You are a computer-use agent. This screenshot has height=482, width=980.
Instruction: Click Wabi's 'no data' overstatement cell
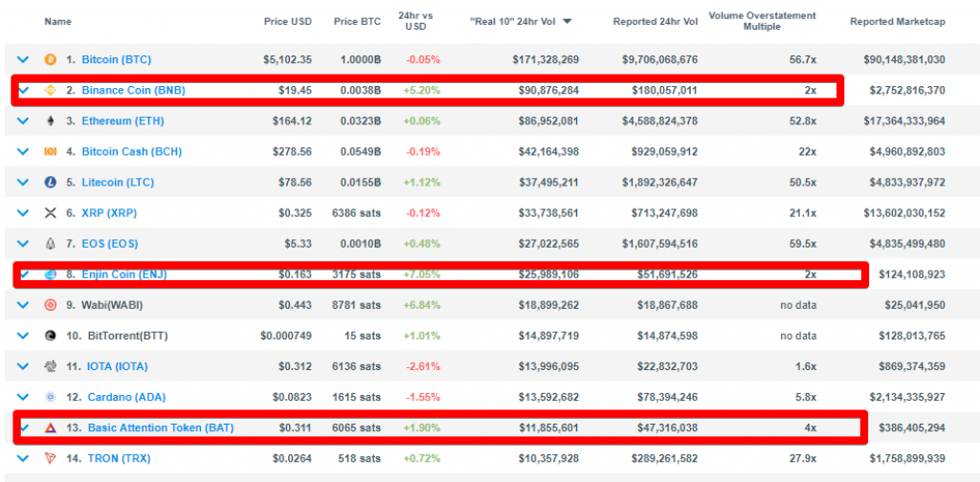[x=798, y=305]
